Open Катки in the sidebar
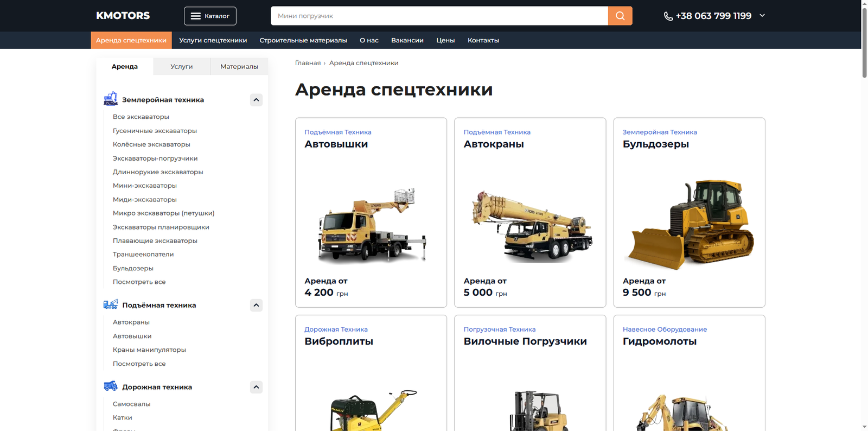The height and width of the screenshot is (431, 868). 123,418
